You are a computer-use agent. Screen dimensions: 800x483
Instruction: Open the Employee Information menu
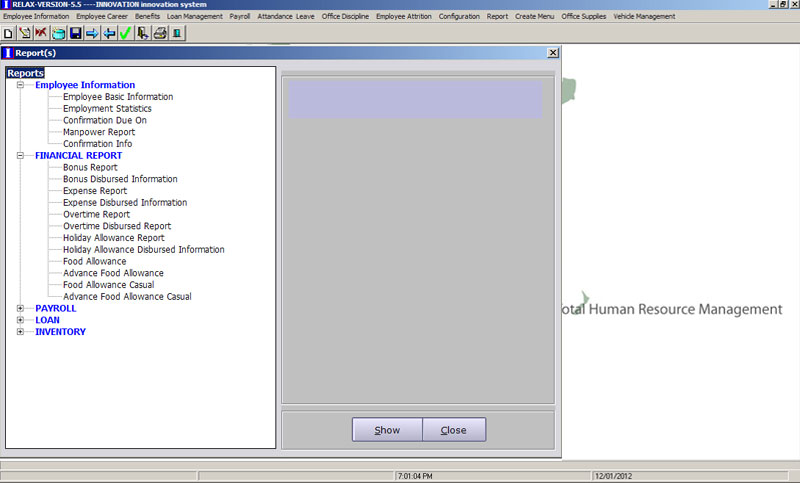36,16
